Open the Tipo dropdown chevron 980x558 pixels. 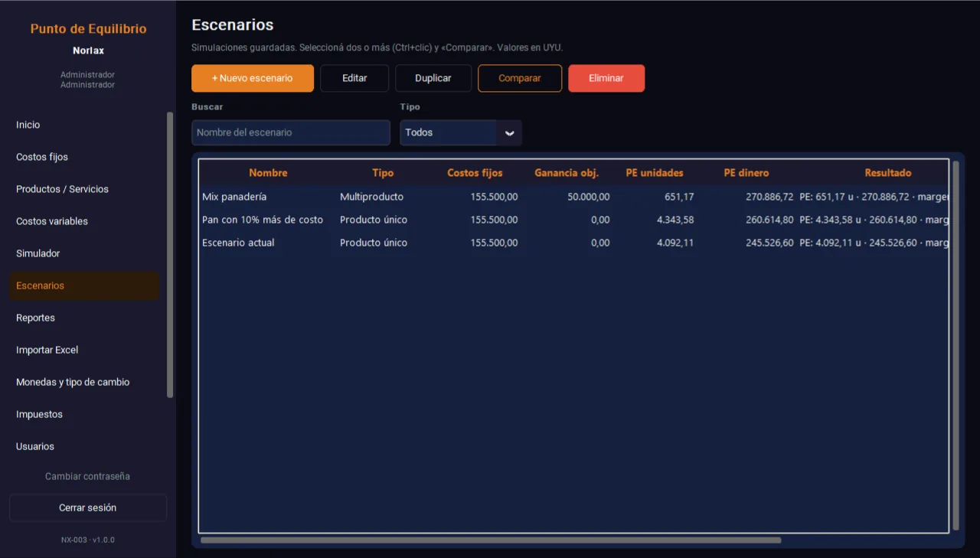(x=509, y=132)
